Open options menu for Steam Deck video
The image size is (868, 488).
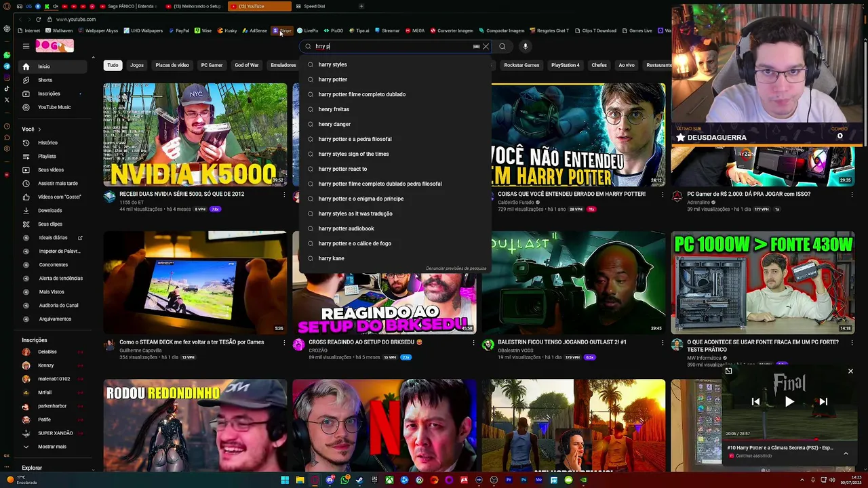tap(284, 342)
